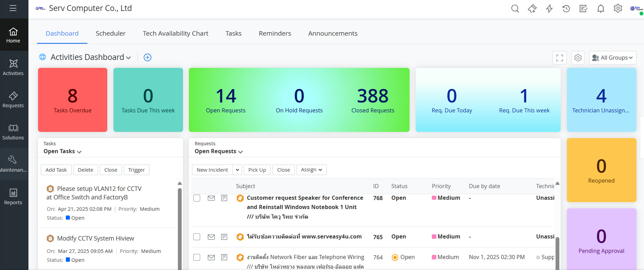Toggle the hamburger menu icon
This screenshot has width=644, height=270.
point(13,8)
